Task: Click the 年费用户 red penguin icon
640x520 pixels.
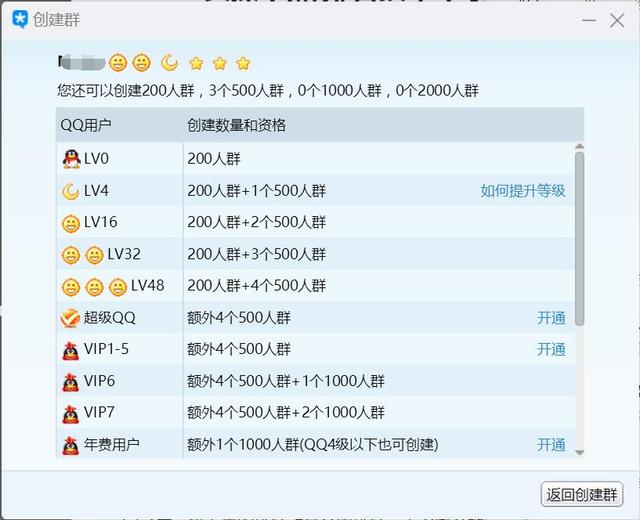Action: 71,445
